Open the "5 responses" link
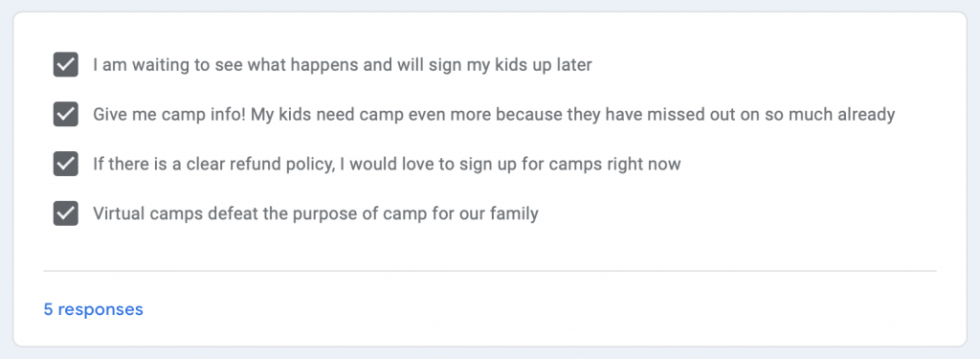Image resolution: width=980 pixels, height=359 pixels. coord(93,309)
